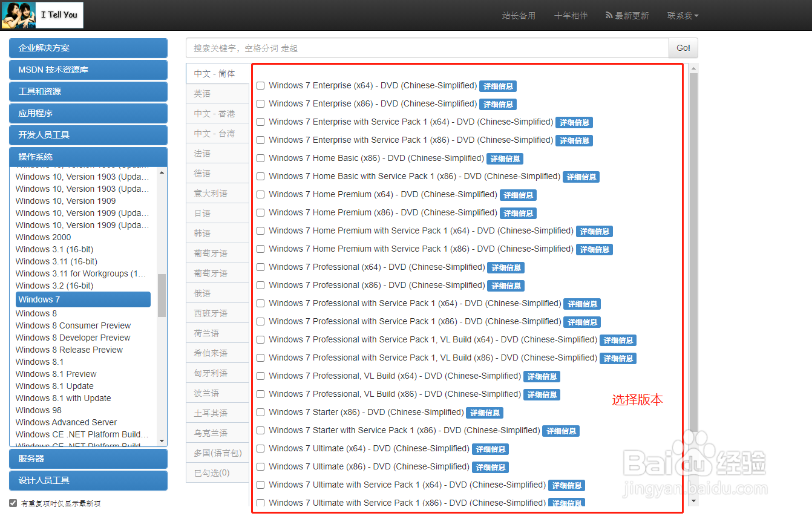
Task: Click the Go! search button
Action: [x=683, y=48]
